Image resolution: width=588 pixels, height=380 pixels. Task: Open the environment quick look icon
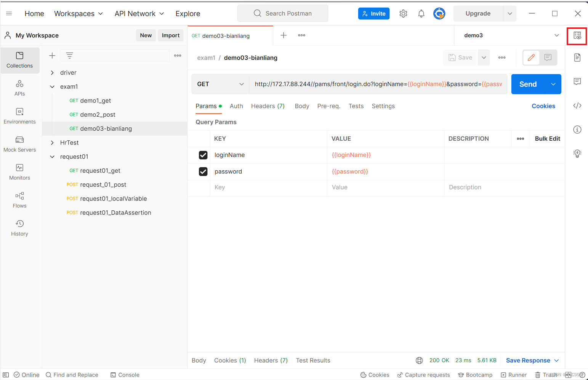pos(577,36)
